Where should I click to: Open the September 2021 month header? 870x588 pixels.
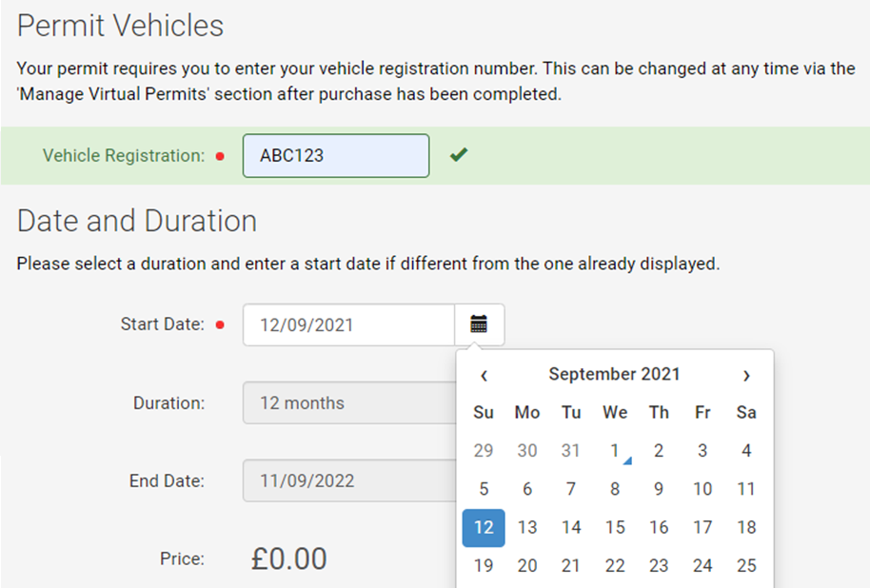[x=614, y=375]
